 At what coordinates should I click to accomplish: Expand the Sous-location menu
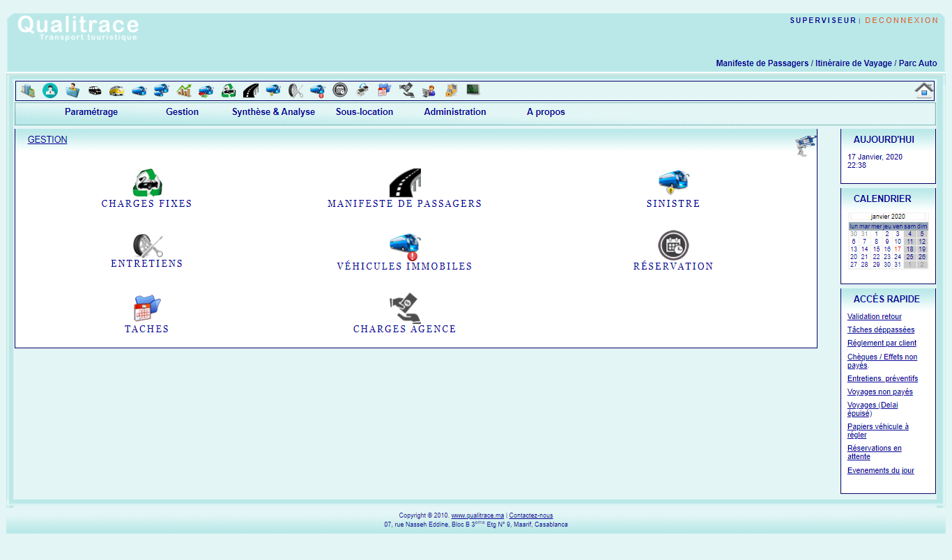pos(364,112)
